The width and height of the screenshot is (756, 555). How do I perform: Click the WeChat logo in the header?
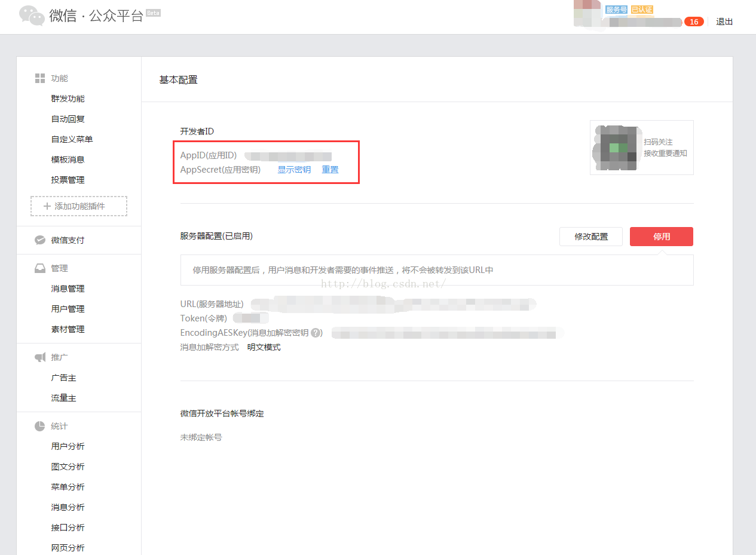coord(32,16)
